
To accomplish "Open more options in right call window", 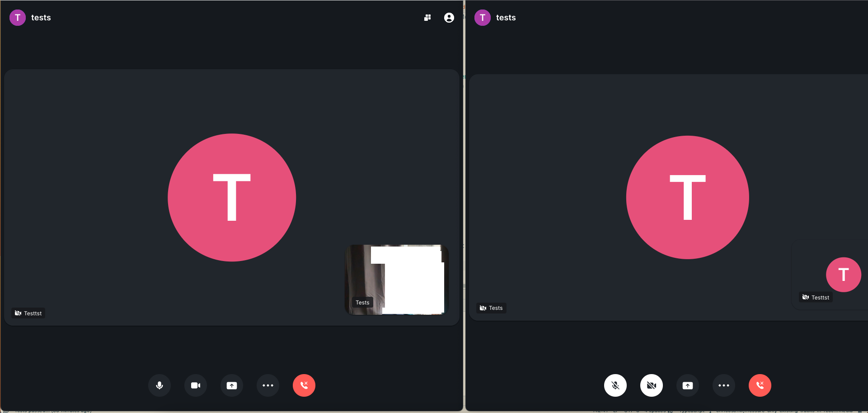I will click(x=724, y=385).
